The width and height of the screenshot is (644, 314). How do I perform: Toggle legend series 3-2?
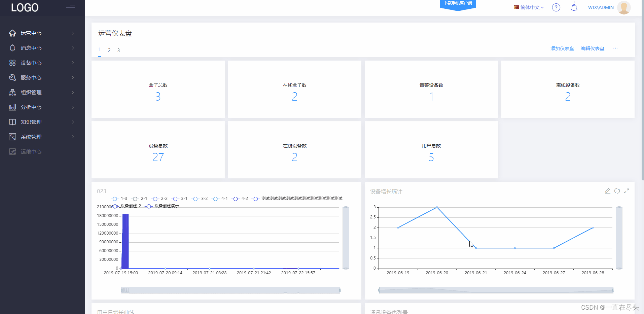(200, 199)
